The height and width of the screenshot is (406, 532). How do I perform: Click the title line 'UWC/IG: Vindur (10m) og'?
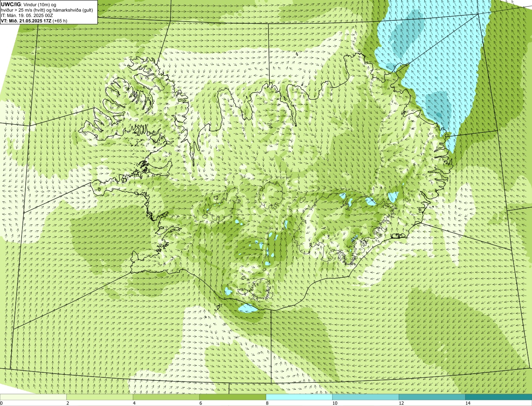(28, 4)
